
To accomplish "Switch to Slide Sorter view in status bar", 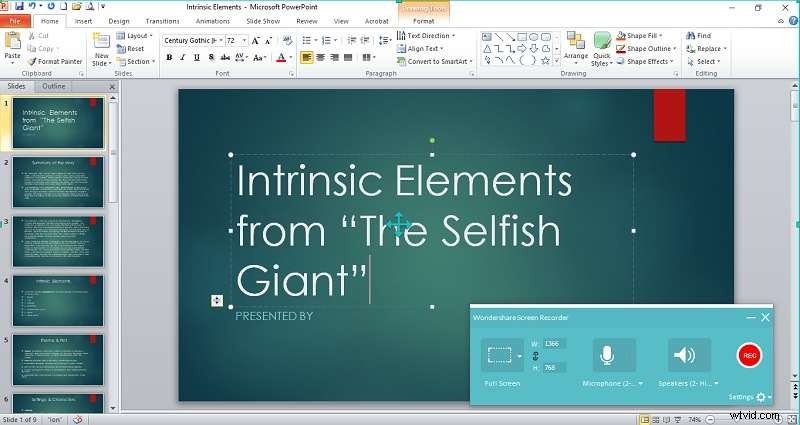I will (657, 419).
